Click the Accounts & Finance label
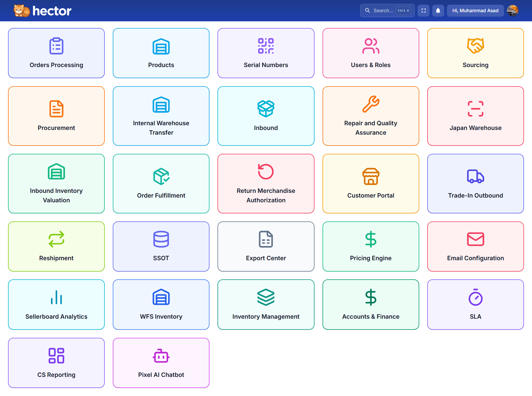This screenshot has width=532, height=396. tap(371, 316)
